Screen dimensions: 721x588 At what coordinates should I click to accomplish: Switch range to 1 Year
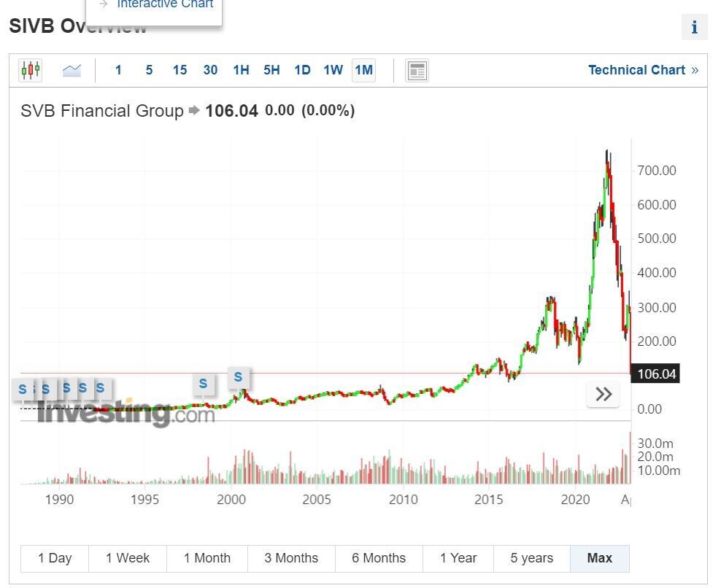point(458,558)
